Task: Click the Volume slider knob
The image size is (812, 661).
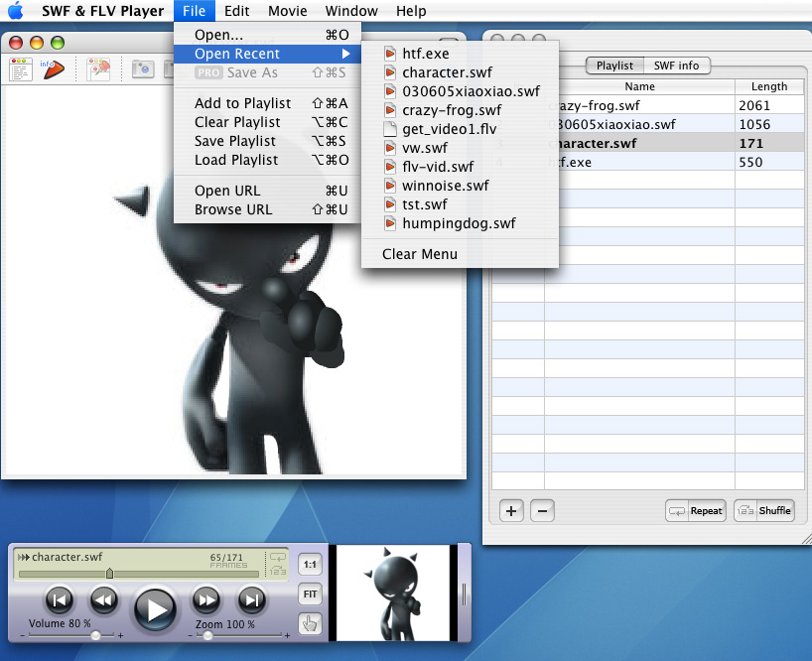Action: point(96,635)
